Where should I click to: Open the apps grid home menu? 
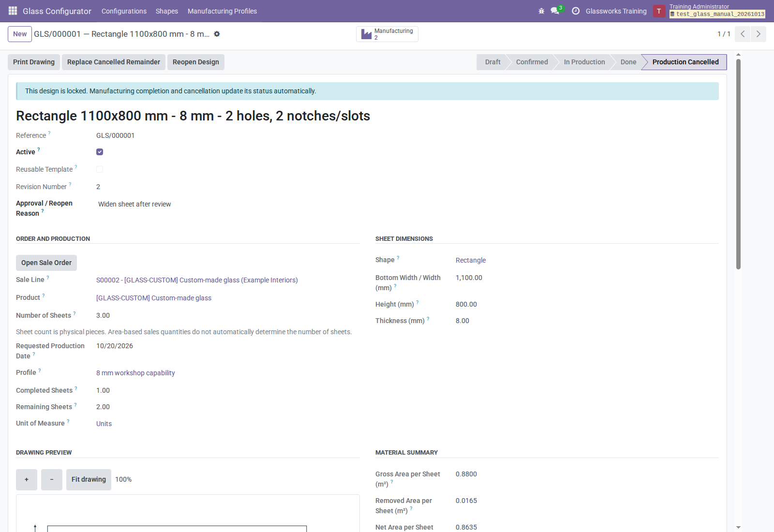13,11
